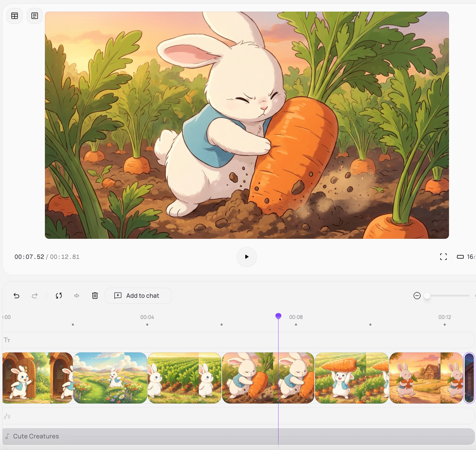Select the flower meadow path clip
476x450 pixels.
tap(110, 378)
